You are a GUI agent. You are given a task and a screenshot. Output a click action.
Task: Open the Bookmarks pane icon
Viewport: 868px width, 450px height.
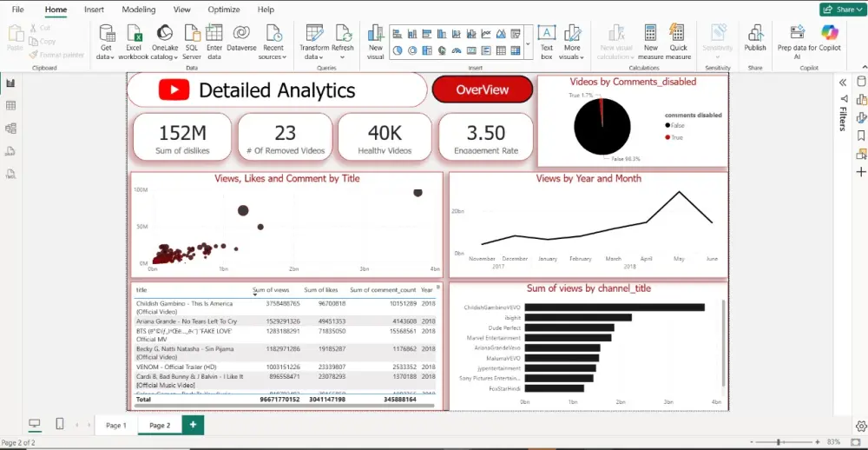(861, 136)
